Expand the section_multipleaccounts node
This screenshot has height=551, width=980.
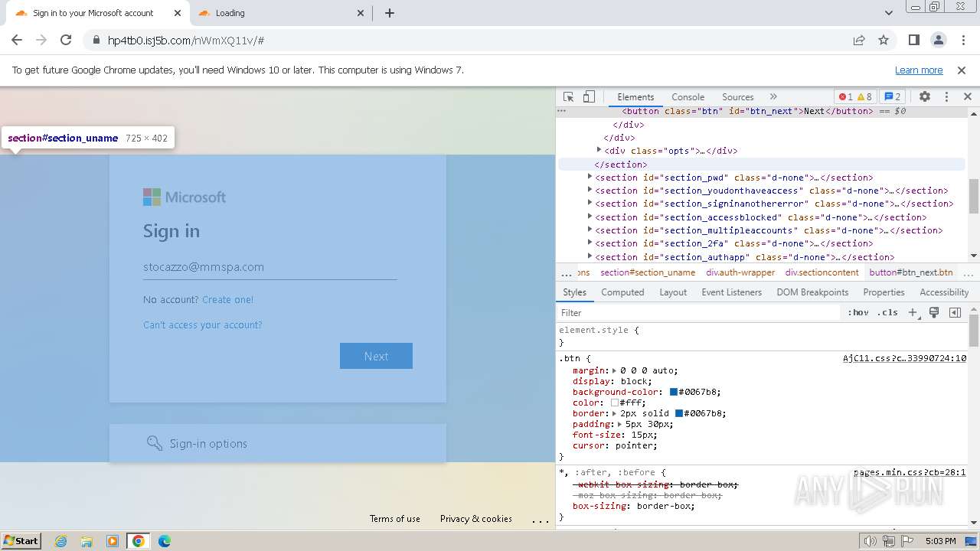590,230
